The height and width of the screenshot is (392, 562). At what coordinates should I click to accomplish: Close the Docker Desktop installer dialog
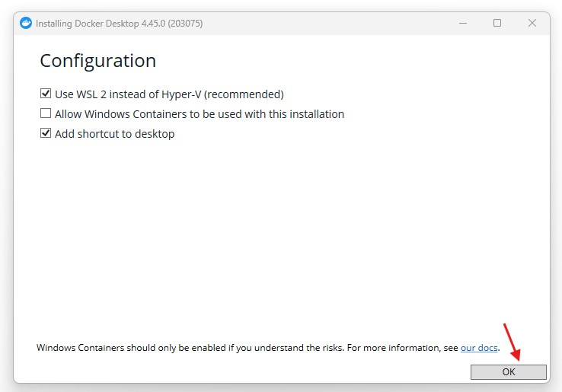coord(532,23)
